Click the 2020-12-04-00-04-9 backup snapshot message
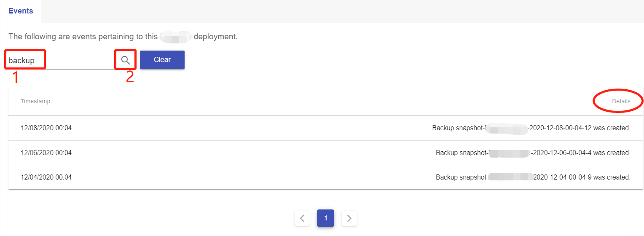The width and height of the screenshot is (644, 236). pos(533,177)
